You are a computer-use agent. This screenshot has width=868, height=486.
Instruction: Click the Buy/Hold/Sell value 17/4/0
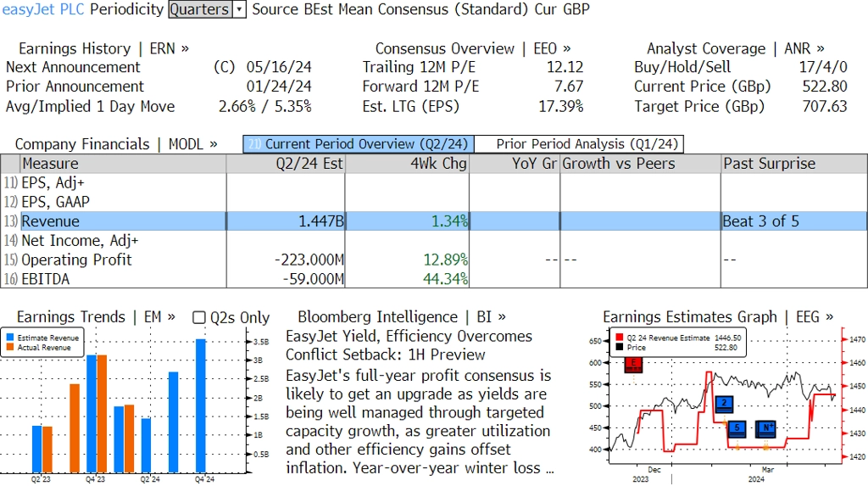[823, 68]
